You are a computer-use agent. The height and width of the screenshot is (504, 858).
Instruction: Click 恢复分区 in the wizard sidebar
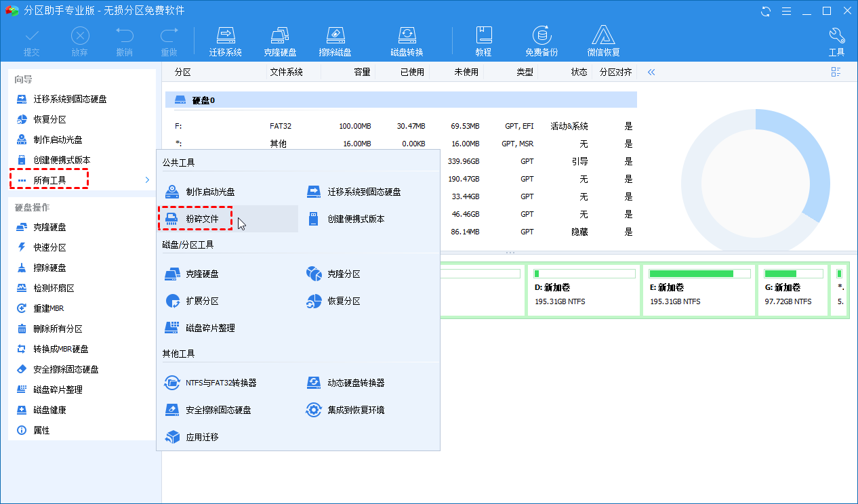[49, 119]
